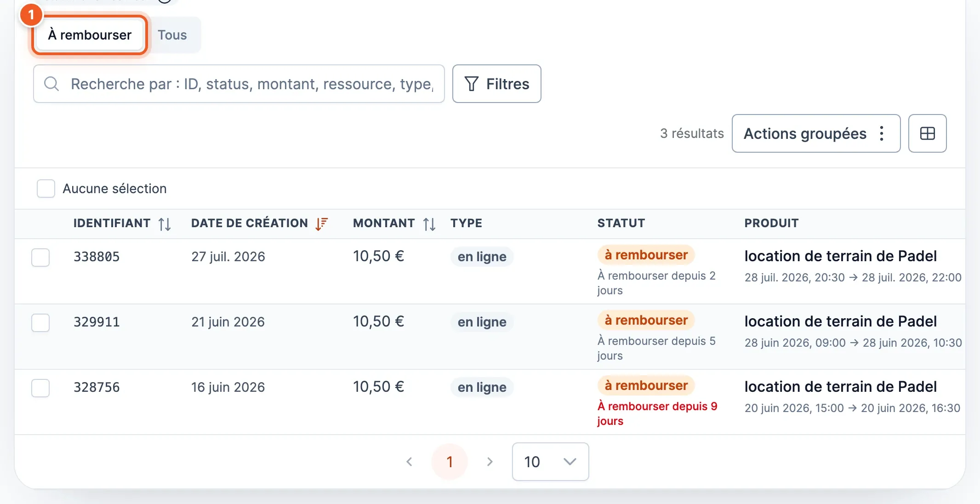Sort by Montant arrows icon
This screenshot has width=980, height=504.
429,224
